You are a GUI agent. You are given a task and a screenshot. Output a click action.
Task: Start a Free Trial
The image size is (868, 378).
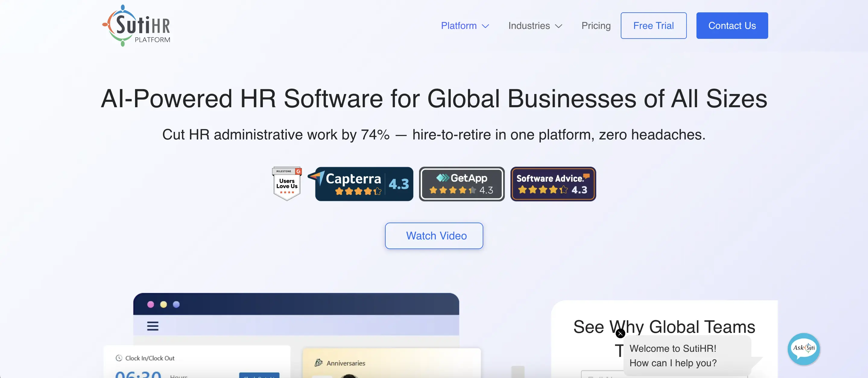tap(653, 26)
